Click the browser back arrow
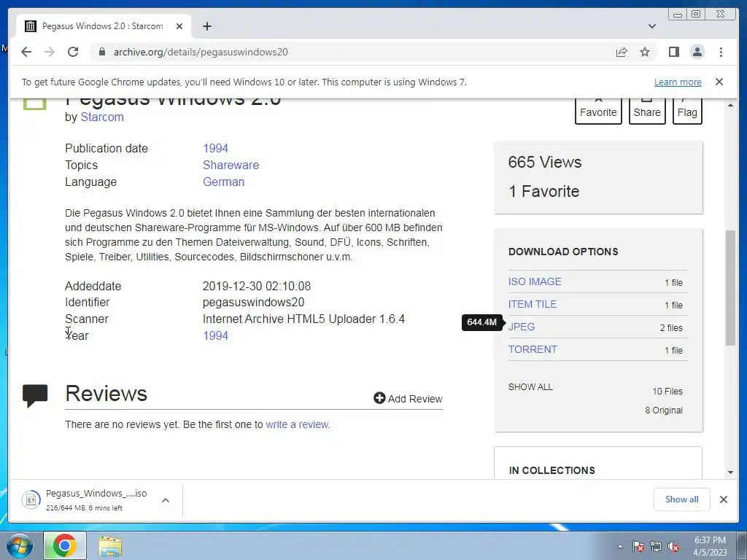 pos(26,52)
